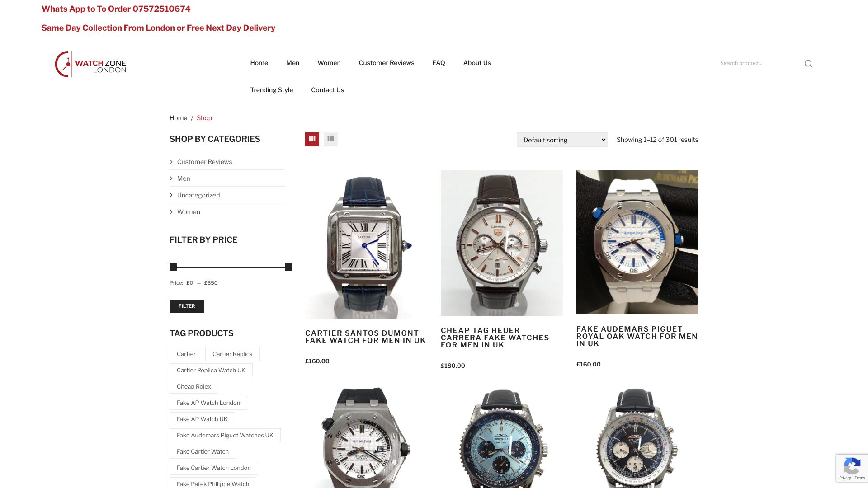Viewport: 868px width, 488px height.
Task: Click the reCAPTCHA badge icon
Action: (852, 468)
